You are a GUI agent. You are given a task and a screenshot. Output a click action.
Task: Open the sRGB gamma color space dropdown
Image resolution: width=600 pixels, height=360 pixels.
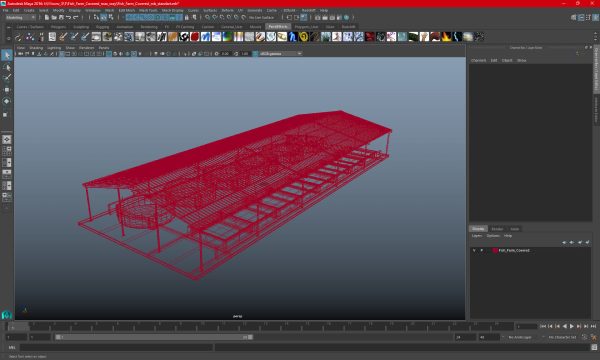click(280, 54)
